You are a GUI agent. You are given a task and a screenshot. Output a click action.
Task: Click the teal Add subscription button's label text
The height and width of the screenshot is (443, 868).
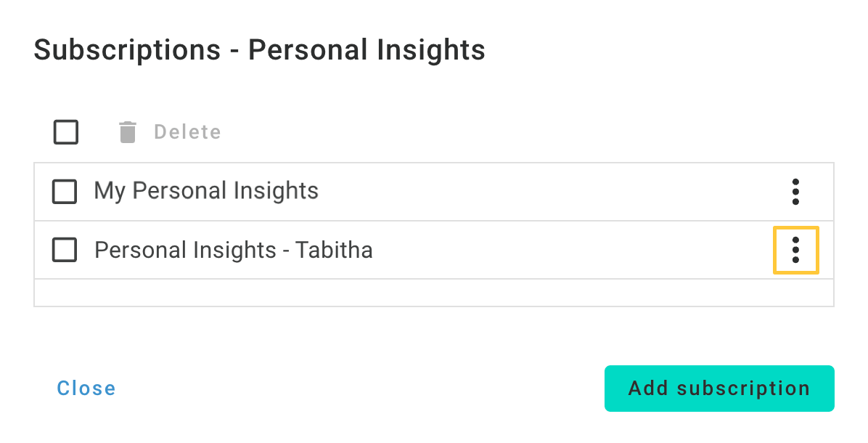click(719, 389)
